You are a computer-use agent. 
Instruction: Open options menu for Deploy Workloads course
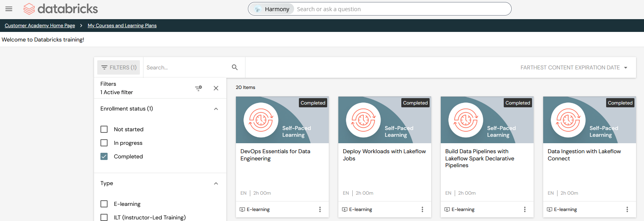422,209
